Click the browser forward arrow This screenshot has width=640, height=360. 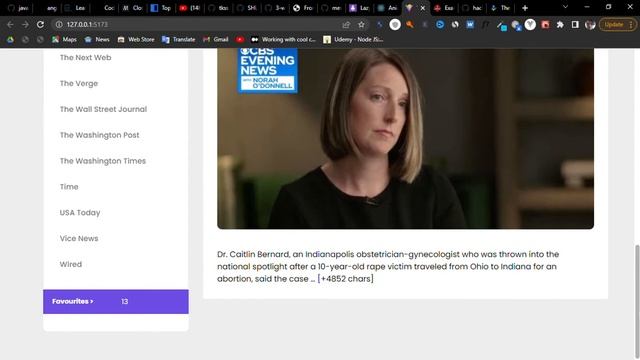[25, 24]
